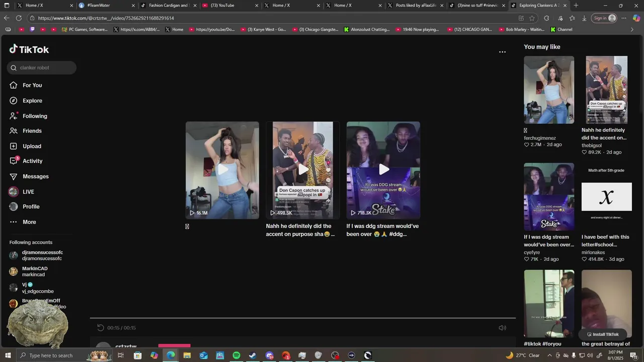Screen dimensions: 644x362
Task: Open the Following feed
Action: (x=28, y=116)
